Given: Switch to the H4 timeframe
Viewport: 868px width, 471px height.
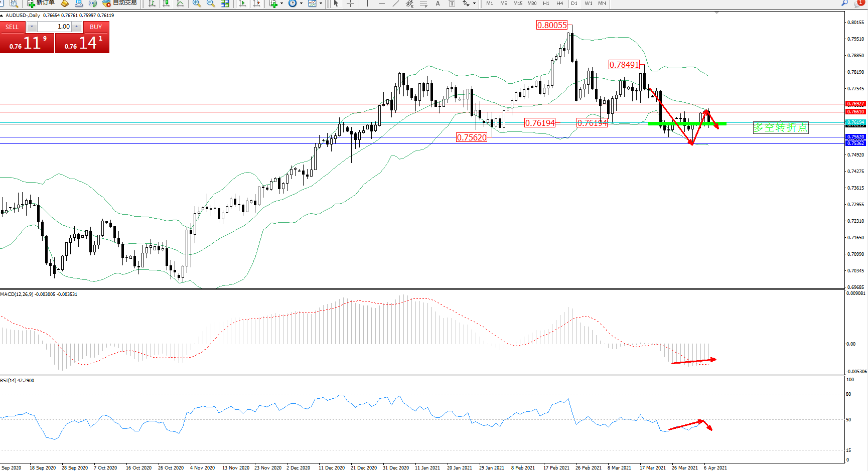Looking at the screenshot, I should [559, 4].
